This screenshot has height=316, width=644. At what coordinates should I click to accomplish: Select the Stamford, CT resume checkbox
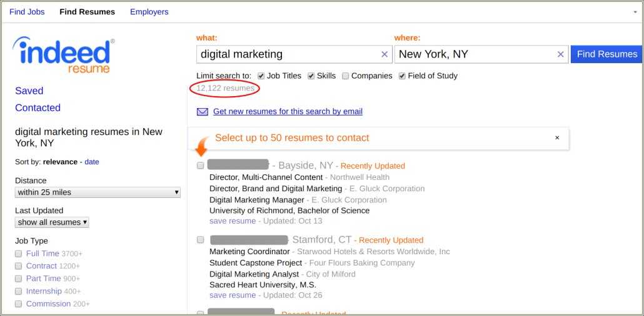click(201, 240)
